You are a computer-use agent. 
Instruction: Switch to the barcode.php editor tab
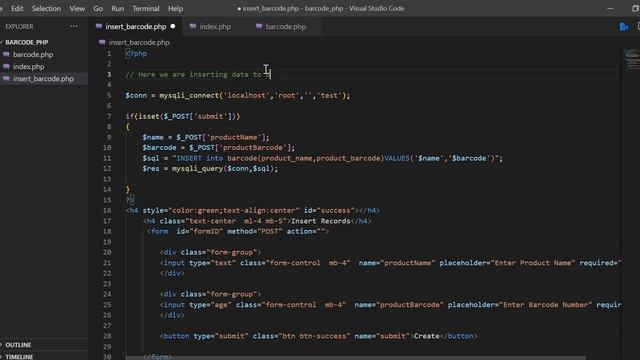285,27
